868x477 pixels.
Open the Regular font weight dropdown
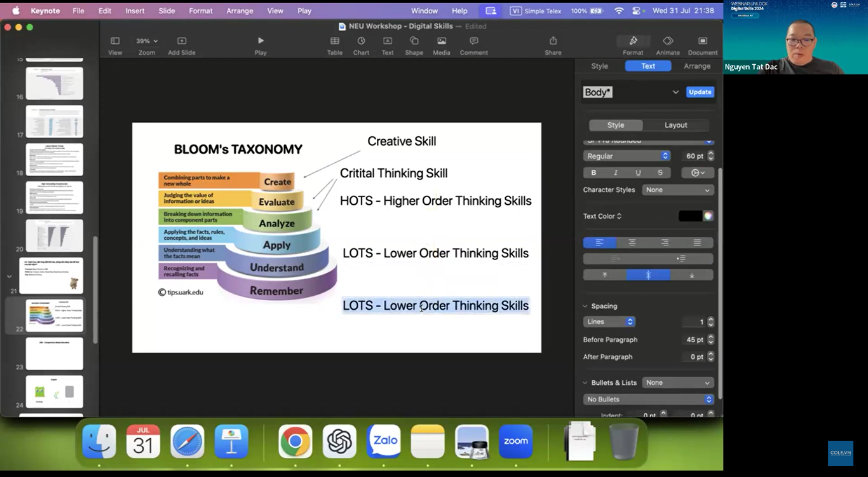pos(627,156)
